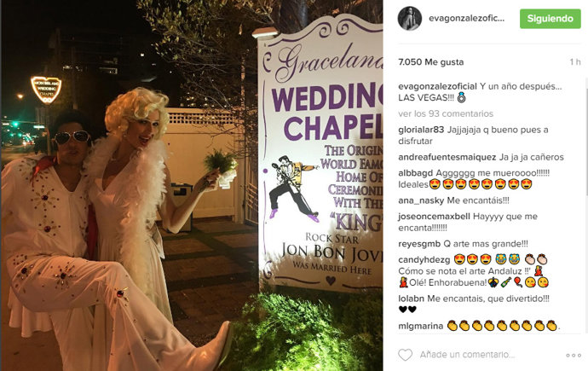588x371 pixels.
Task: Open candyhdezg commenter profile
Action: coord(424,259)
